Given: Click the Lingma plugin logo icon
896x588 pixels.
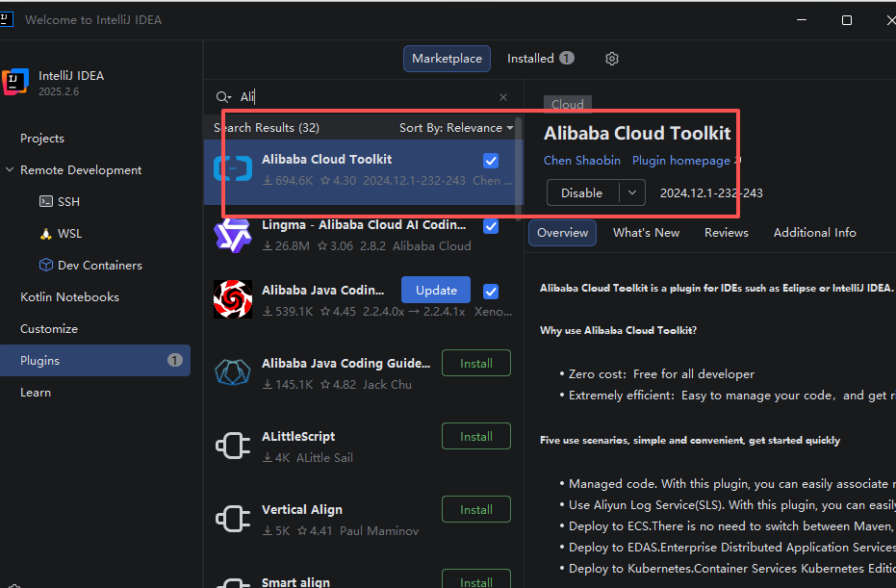Looking at the screenshot, I should click(233, 235).
